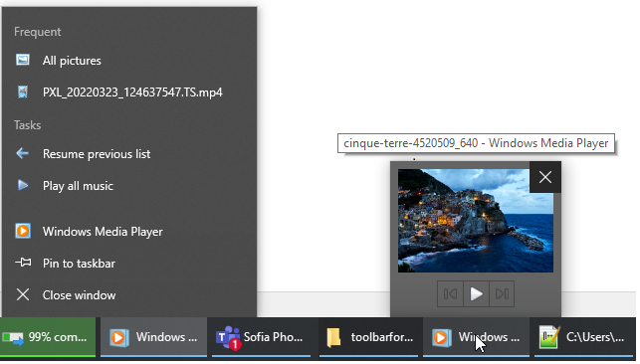
Task: Open the 99% complete file copy taskbar item
Action: pos(48,337)
